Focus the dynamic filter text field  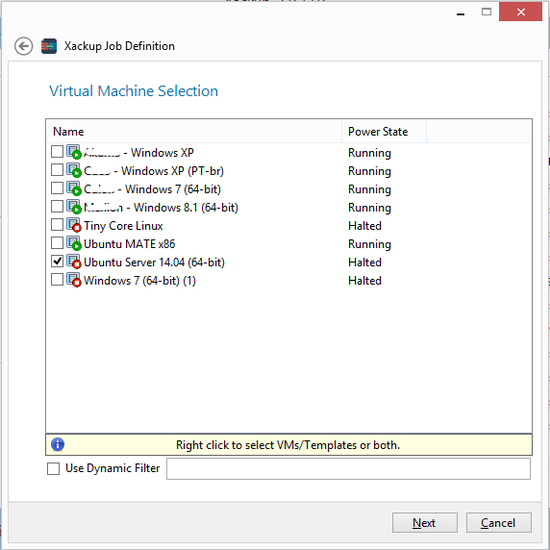pyautogui.click(x=348, y=469)
